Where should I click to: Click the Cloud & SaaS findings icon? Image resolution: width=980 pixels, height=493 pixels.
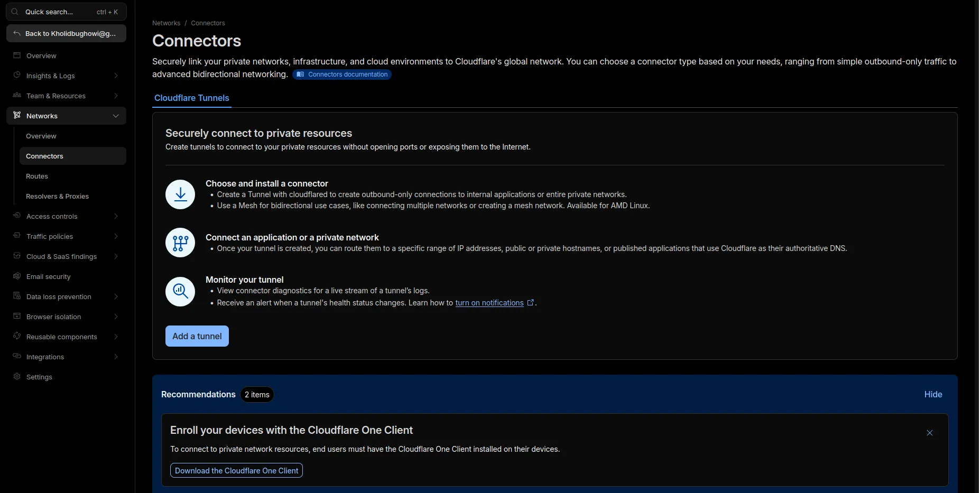17,256
